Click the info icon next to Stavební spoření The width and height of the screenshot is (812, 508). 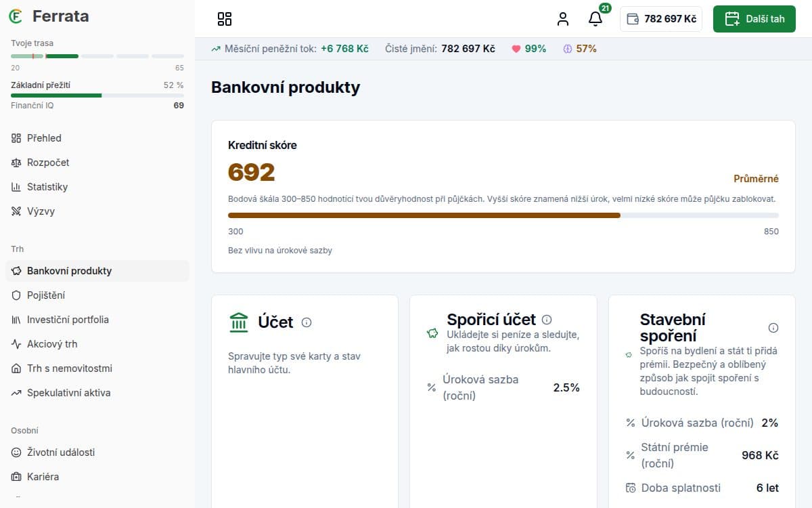point(773,328)
